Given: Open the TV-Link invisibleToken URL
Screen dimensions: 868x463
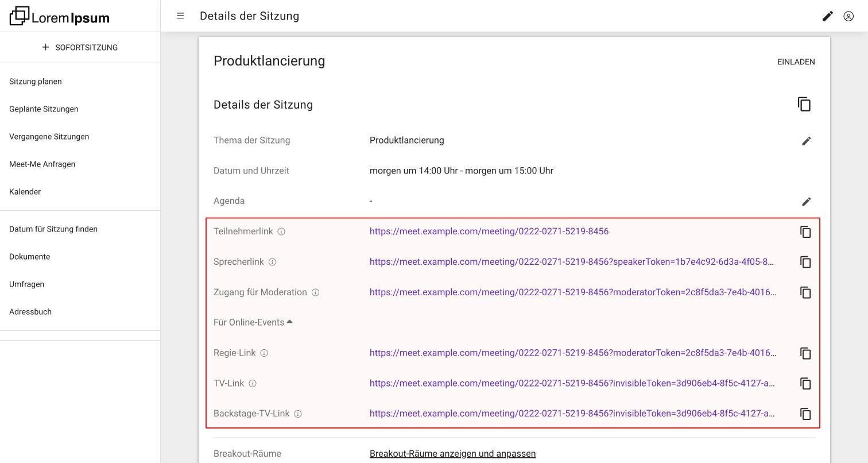Looking at the screenshot, I should click(572, 384).
